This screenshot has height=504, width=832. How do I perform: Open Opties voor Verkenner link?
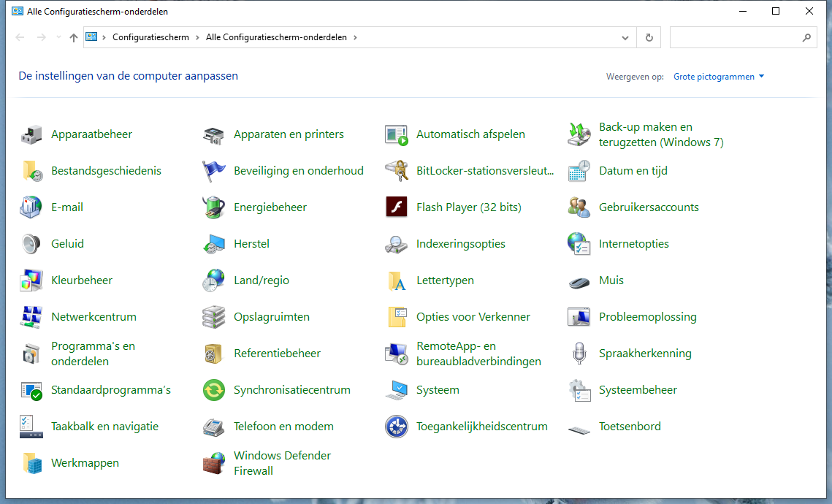pyautogui.click(x=473, y=317)
